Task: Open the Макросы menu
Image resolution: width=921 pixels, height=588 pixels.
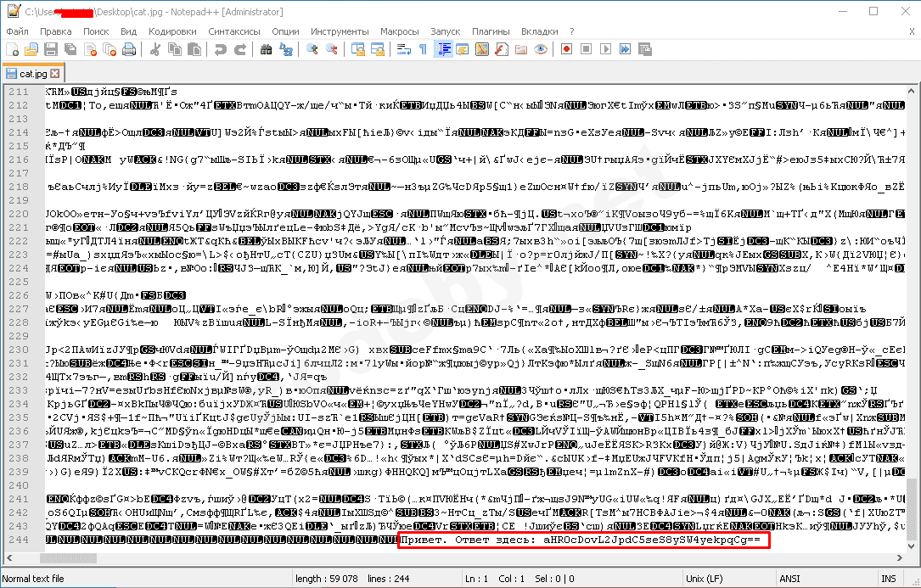Action: point(400,31)
